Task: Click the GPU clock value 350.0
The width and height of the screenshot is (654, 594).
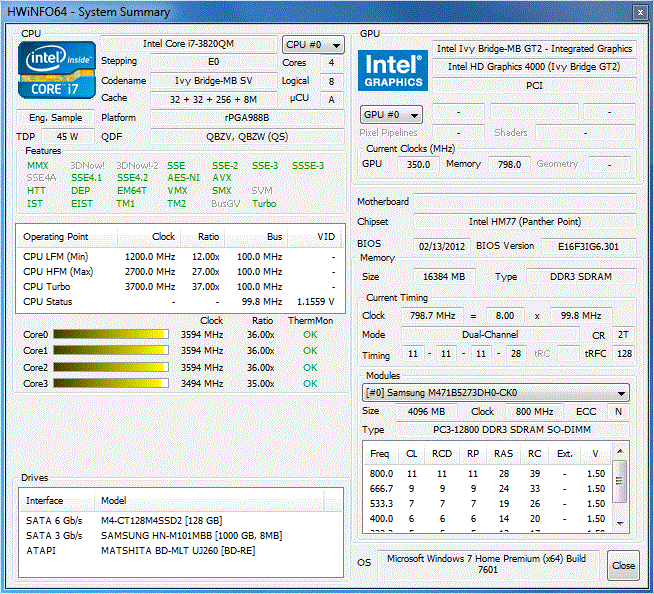Action: pyautogui.click(x=418, y=164)
